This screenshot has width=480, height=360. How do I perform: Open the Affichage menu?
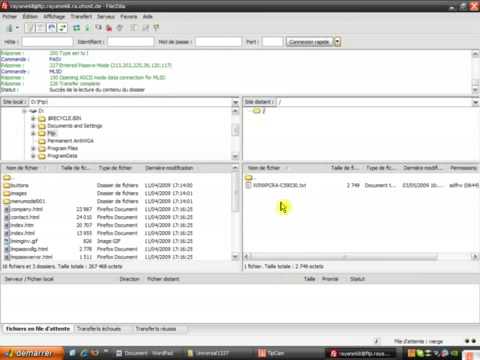54,16
